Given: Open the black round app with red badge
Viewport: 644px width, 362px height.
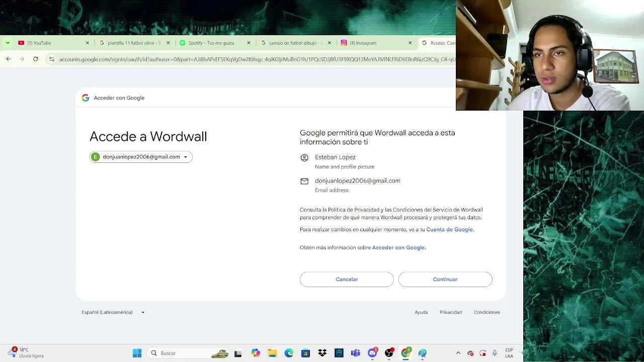Looking at the screenshot, I should (389, 353).
